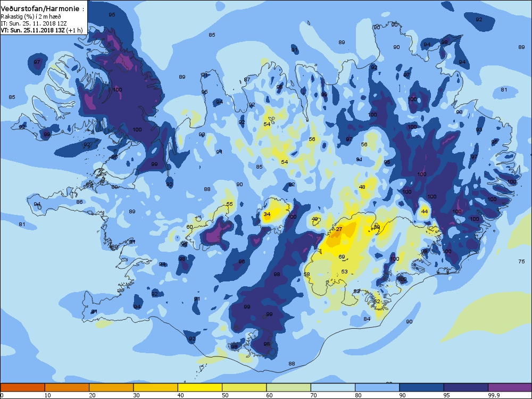Image resolution: width=532 pixels, height=399 pixels.
Task: Click the pale green 60–70 legend swatch
Action: [x=289, y=387]
